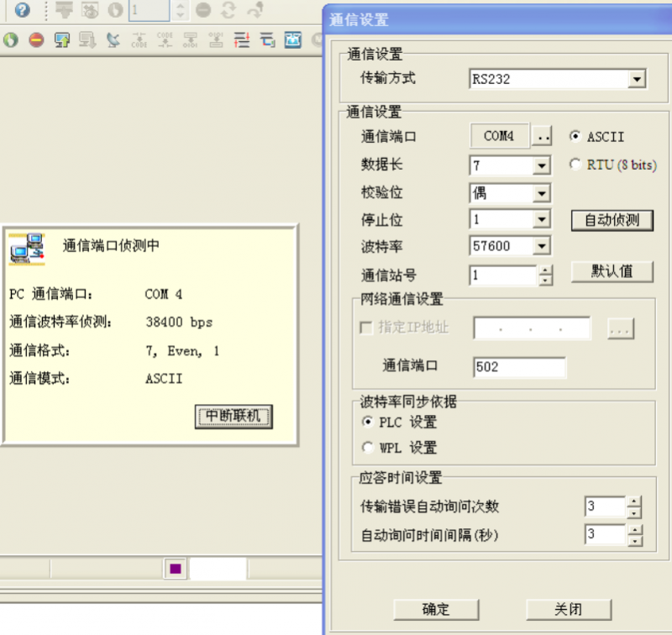Click the 默认值 default button
The image size is (672, 635).
[612, 271]
